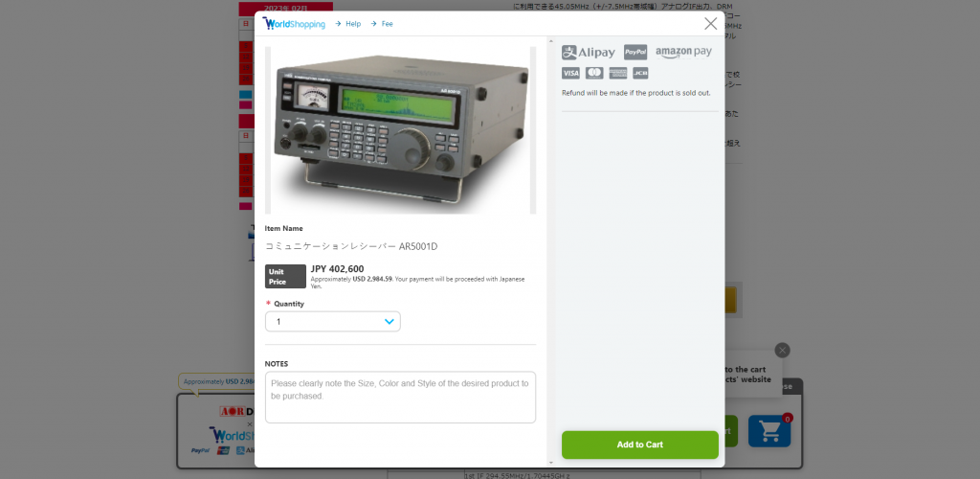Click the Approximately USD tooltip in background
Viewport: 980px width, 479px height.
tap(216, 381)
